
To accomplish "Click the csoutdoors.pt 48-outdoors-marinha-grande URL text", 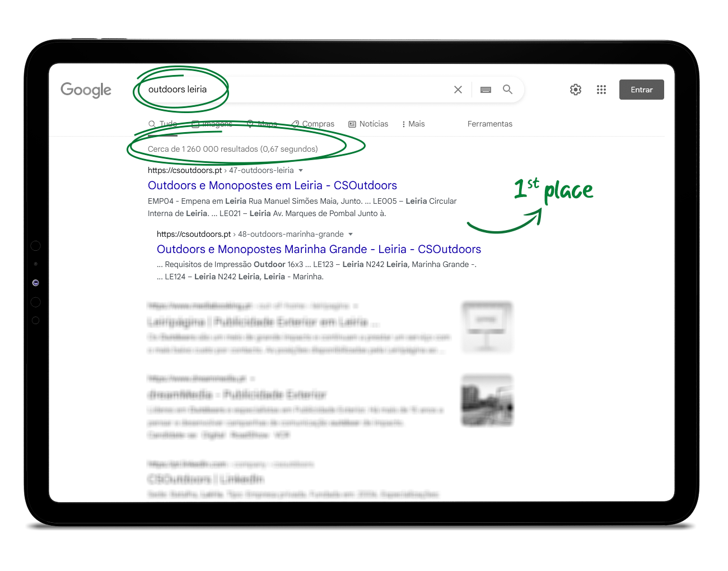I will tap(250, 234).
